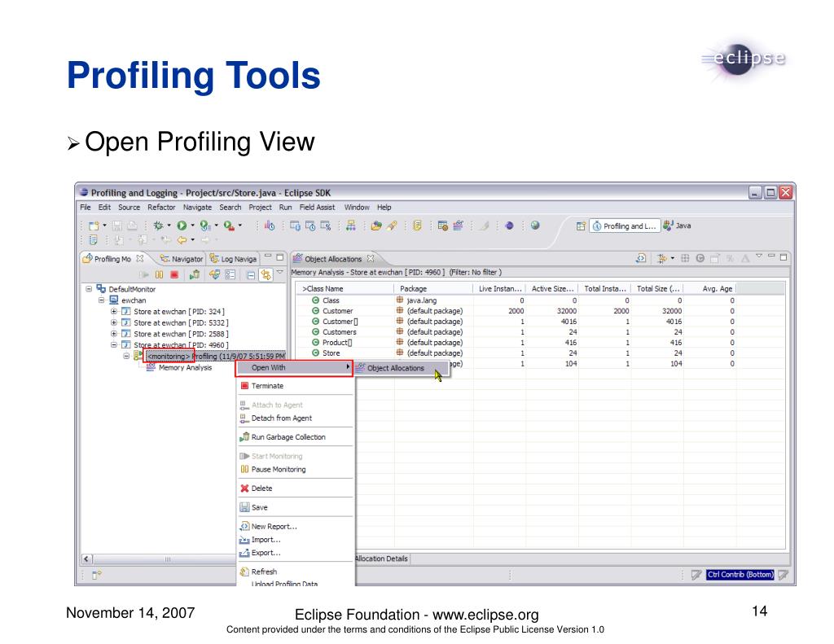This screenshot has height=644, width=834.
Task: Click Export... in the context menu
Action: coord(295,553)
